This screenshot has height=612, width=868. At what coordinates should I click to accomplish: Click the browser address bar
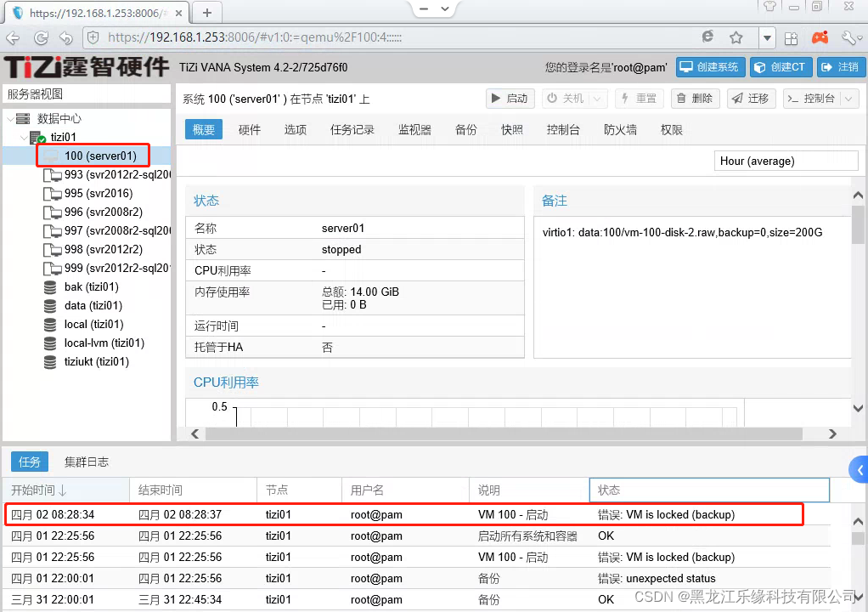(387, 37)
